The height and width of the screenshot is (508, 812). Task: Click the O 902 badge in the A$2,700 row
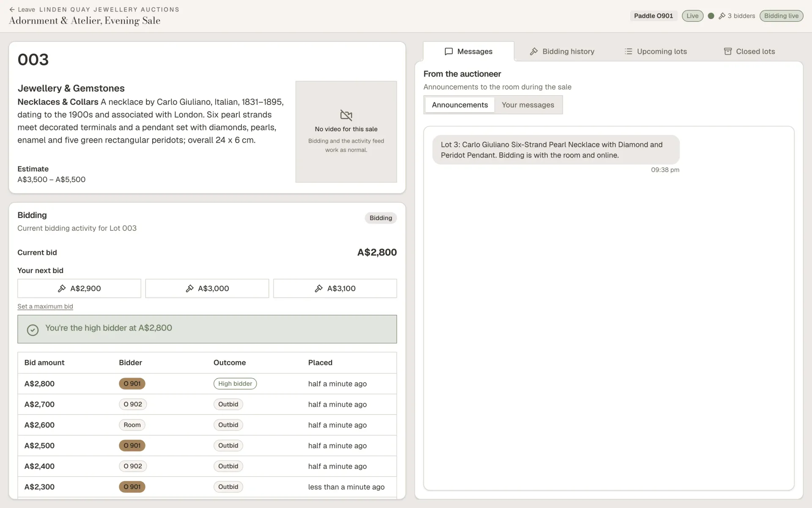tap(133, 404)
